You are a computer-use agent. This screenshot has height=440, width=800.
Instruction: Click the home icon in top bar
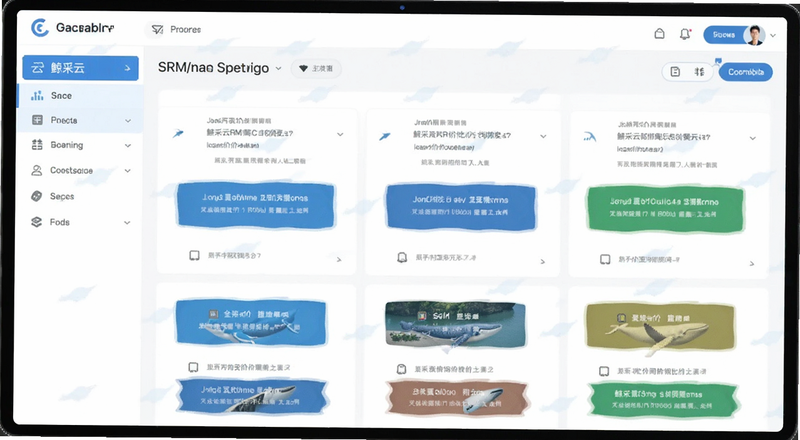(x=659, y=34)
